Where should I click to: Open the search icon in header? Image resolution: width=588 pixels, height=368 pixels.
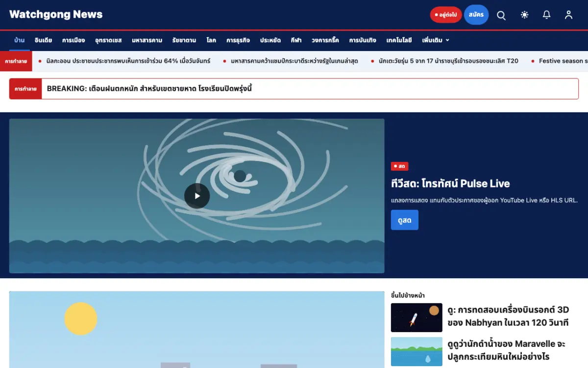[x=501, y=15]
